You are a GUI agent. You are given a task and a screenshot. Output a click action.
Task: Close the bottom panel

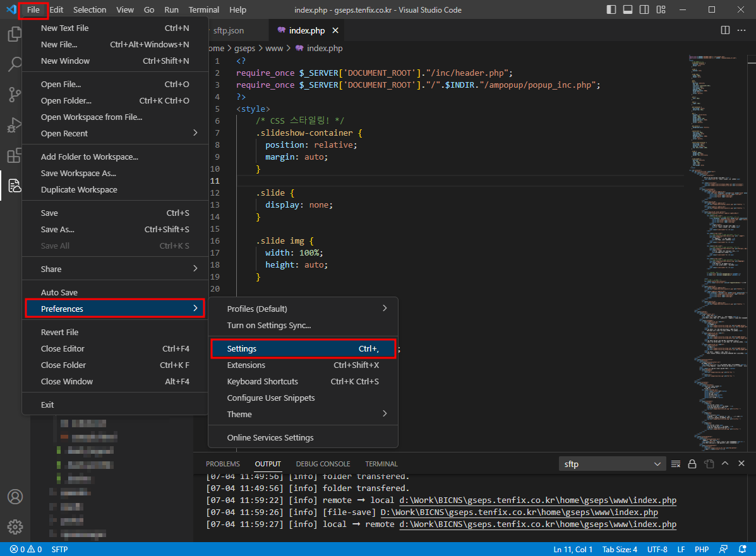741,463
